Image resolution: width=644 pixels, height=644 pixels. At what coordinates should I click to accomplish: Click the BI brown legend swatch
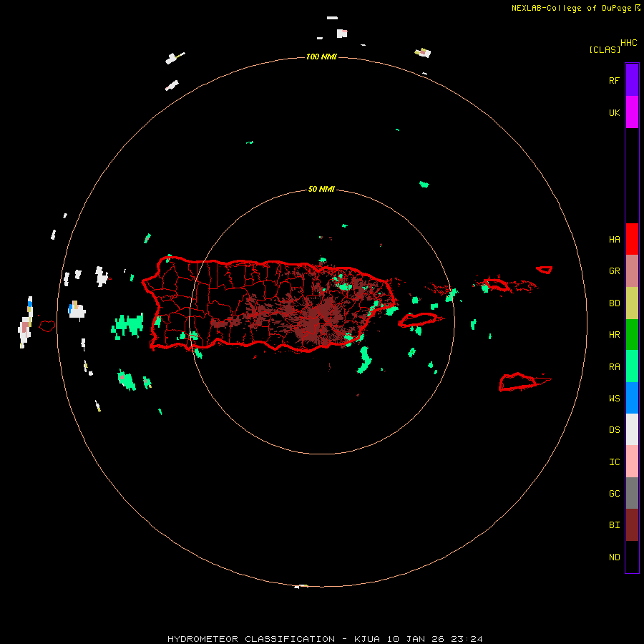point(632,525)
